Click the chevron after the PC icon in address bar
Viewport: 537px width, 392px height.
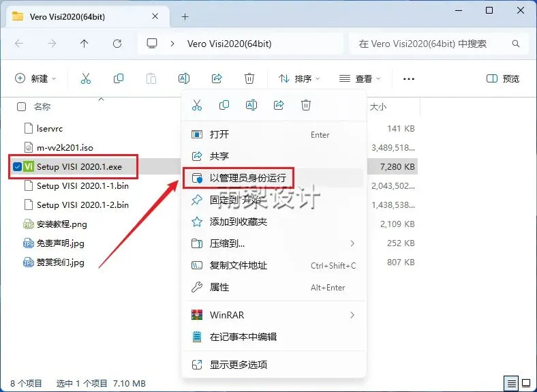point(172,44)
